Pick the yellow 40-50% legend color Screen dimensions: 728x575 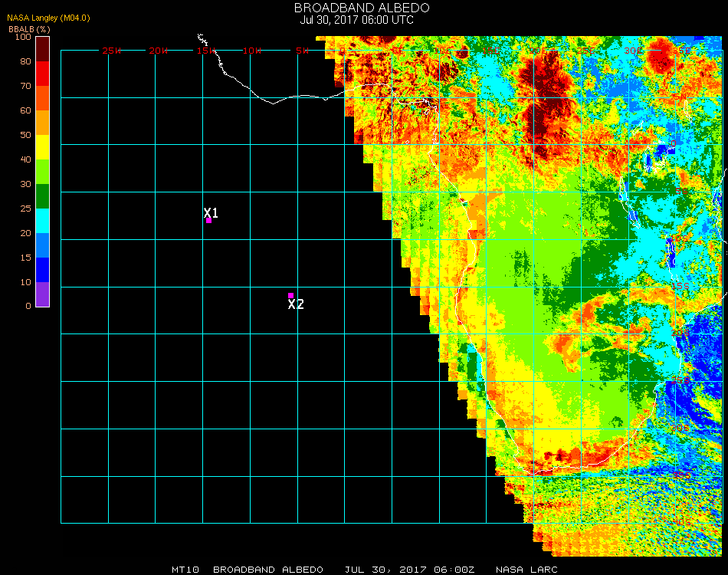pos(43,146)
